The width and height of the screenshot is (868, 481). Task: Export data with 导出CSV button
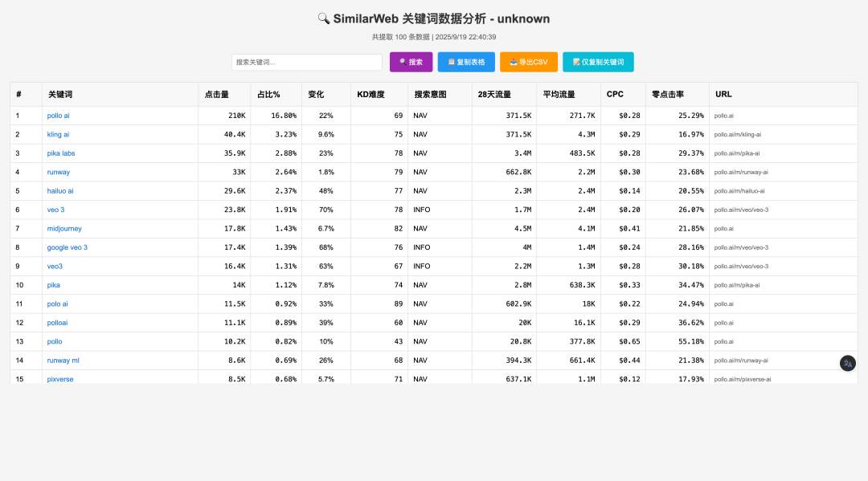(x=529, y=62)
